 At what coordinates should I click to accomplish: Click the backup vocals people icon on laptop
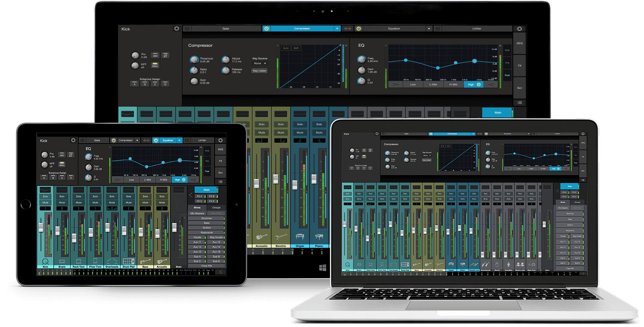520,265
